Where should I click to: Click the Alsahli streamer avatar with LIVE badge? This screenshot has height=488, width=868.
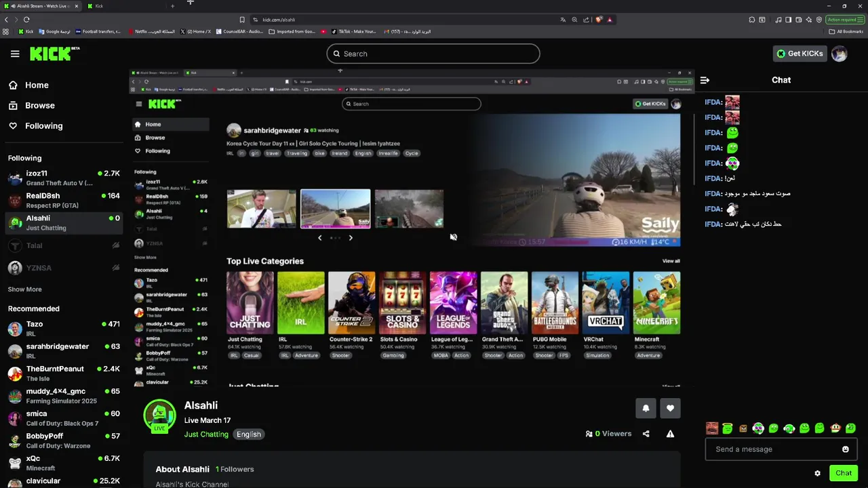point(160,416)
